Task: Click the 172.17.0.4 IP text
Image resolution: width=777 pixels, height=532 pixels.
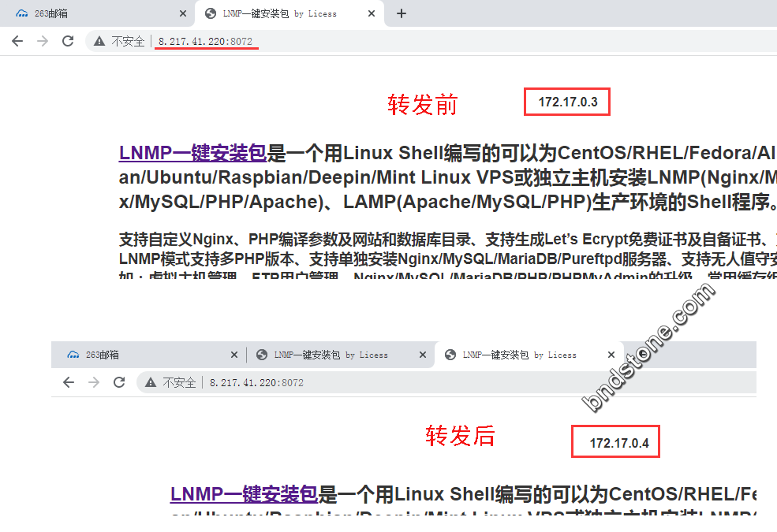Action: [619, 443]
